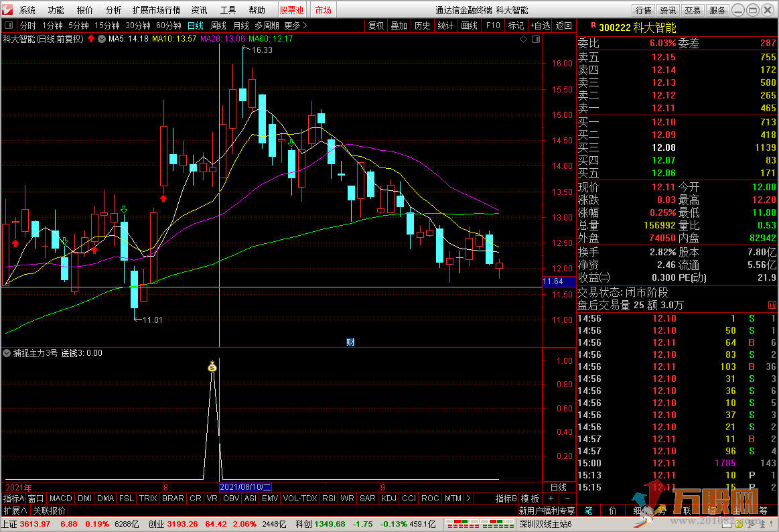
Task: Add the stock via +自选
Action: [x=540, y=25]
